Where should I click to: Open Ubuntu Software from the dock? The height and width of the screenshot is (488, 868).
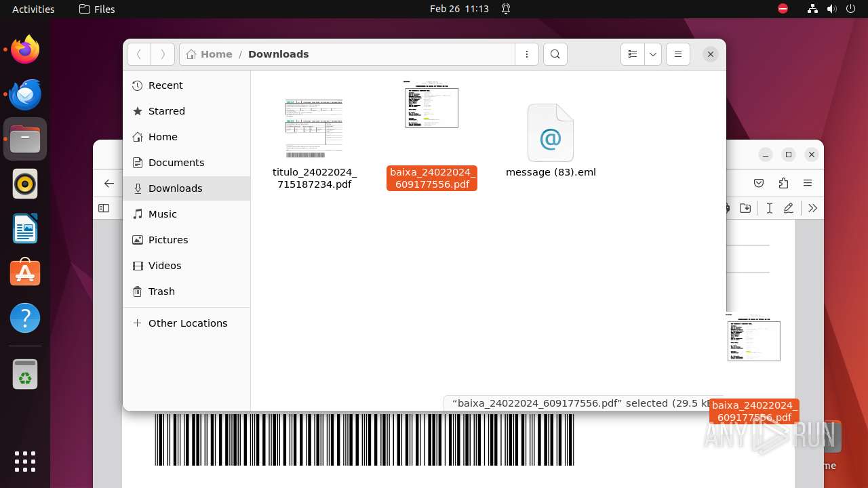pos(25,273)
